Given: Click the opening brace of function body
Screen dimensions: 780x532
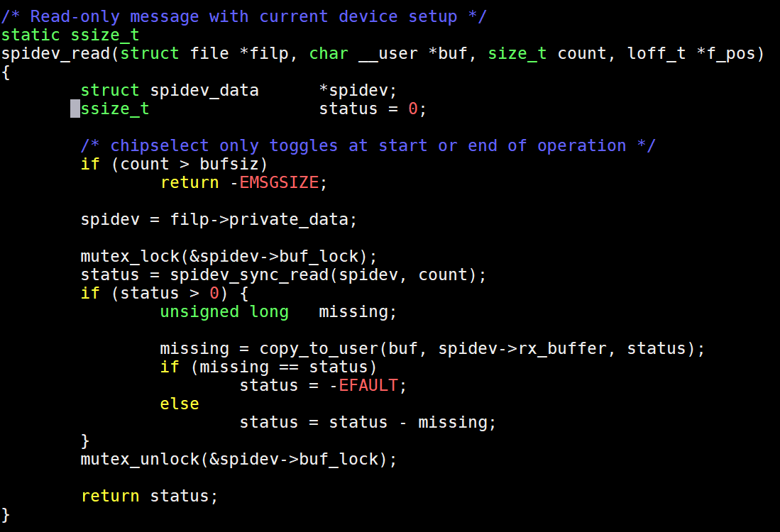Looking at the screenshot, I should coord(6,72).
